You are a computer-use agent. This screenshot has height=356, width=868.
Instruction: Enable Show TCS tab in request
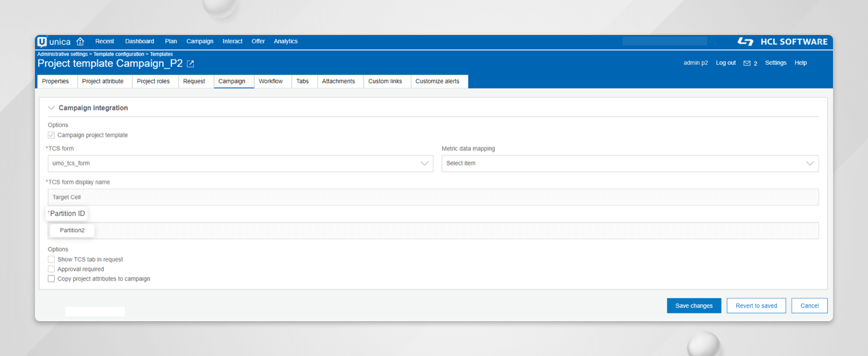coord(51,259)
